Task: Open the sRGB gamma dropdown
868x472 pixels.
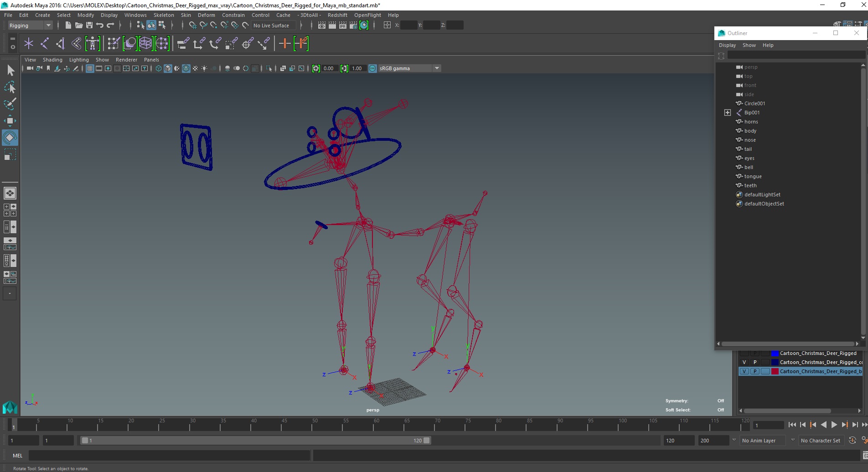Action: click(x=409, y=68)
